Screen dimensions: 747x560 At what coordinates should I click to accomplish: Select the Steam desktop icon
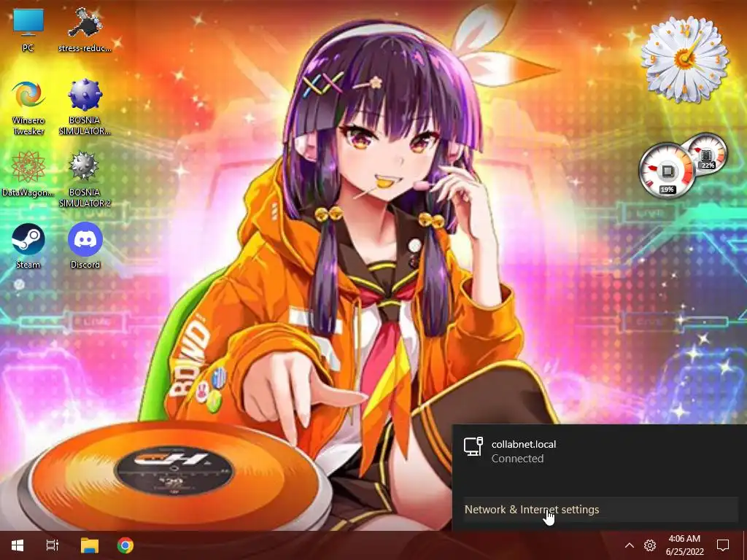(x=28, y=246)
